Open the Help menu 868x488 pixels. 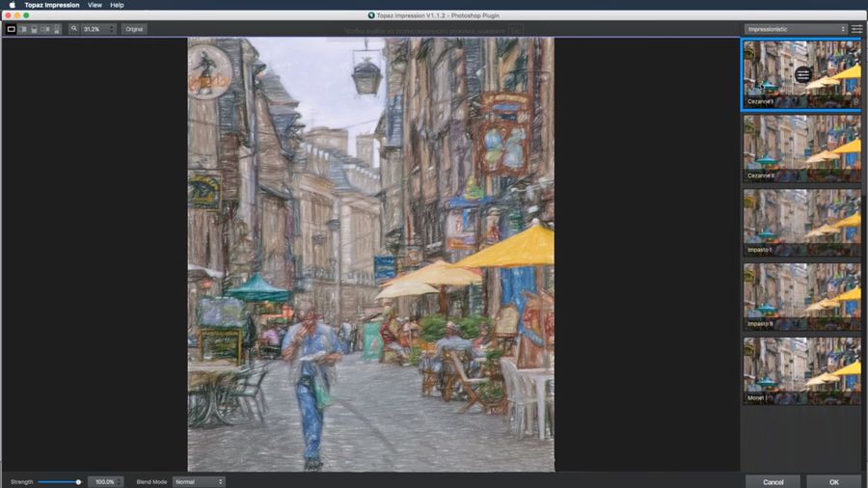coord(117,5)
